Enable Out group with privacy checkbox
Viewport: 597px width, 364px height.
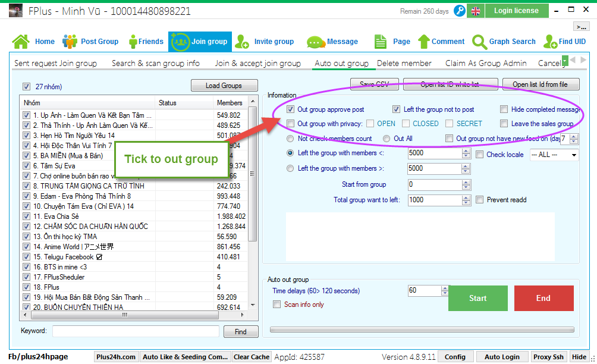[x=291, y=123]
